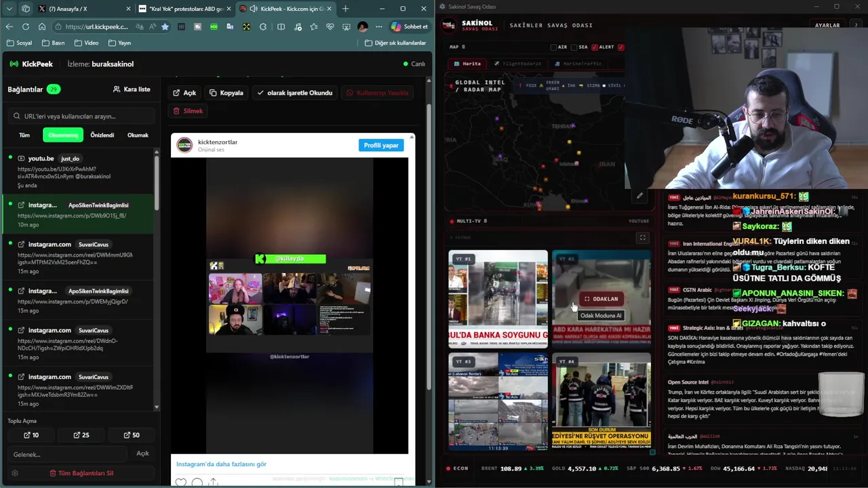868x488 pixels.
Task: Click the KickPeek logo
Action: (31, 64)
